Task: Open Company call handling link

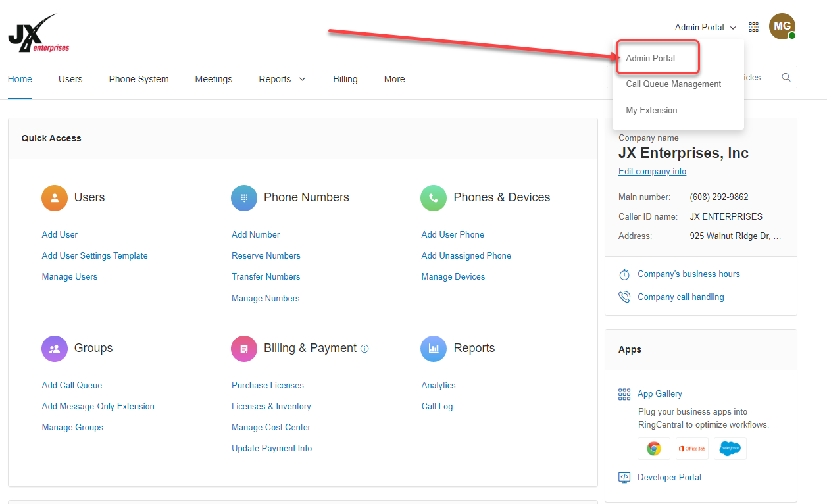Action: pyautogui.click(x=681, y=297)
